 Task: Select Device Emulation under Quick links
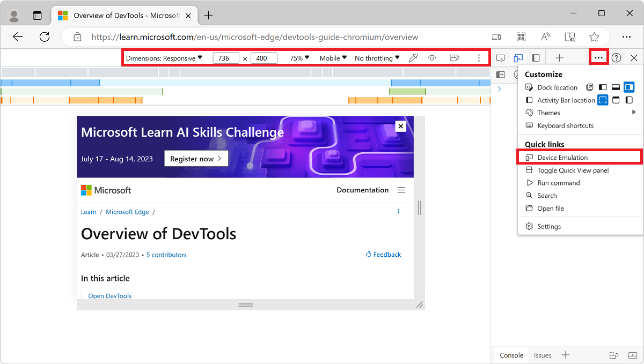[563, 157]
